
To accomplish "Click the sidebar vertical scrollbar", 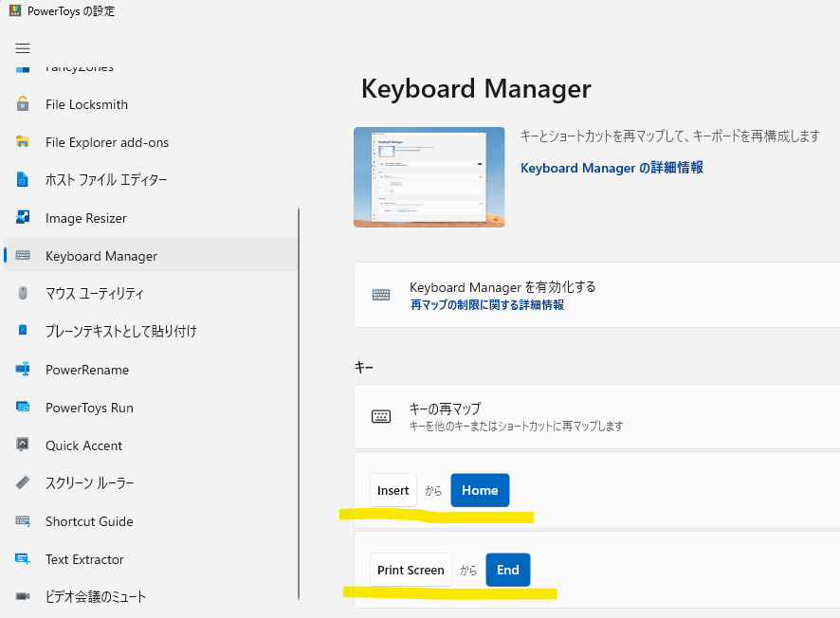I will 299,404.
